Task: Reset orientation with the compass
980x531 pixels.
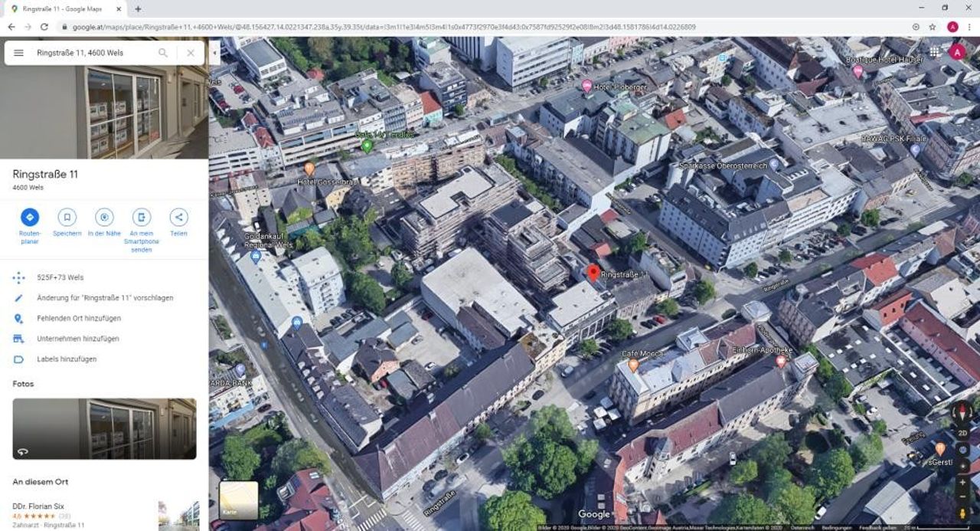Action: point(962,413)
